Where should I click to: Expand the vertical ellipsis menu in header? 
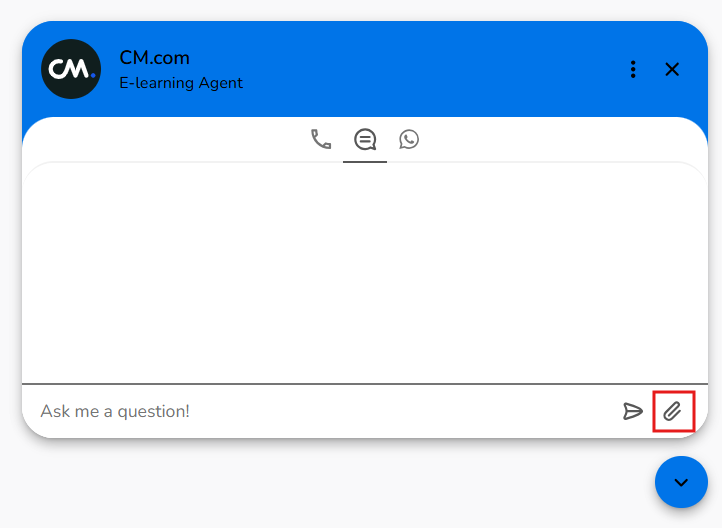point(633,69)
